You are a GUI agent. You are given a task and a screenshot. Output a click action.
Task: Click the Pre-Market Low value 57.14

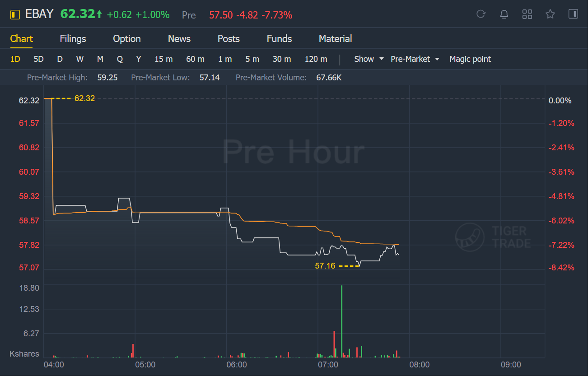pyautogui.click(x=210, y=78)
